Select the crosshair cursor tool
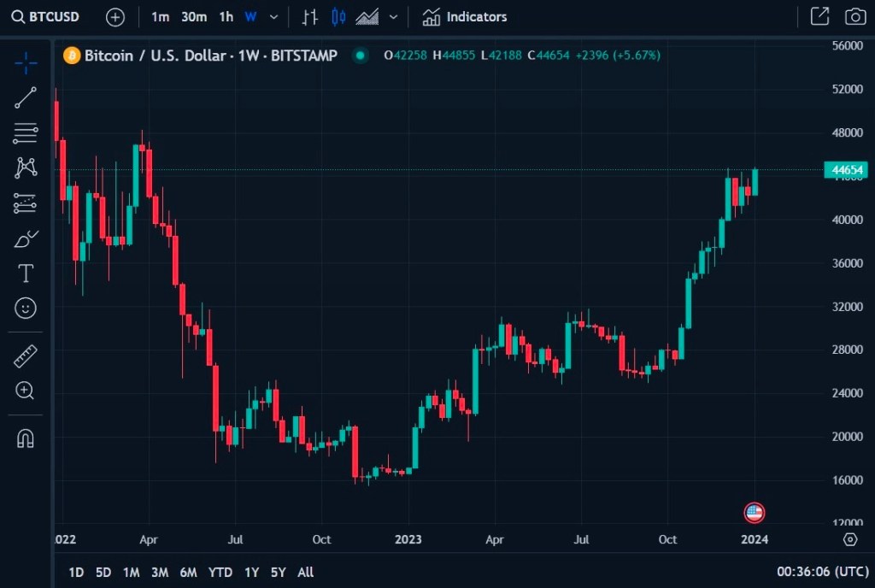The width and height of the screenshot is (875, 588). 26,62
